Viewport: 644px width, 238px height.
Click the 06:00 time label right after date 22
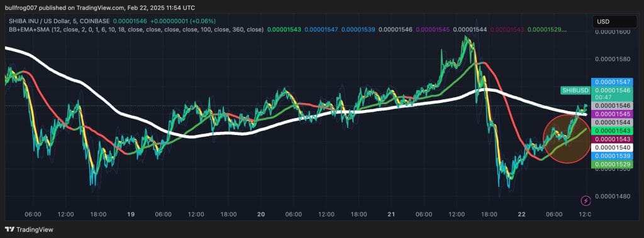click(x=554, y=214)
